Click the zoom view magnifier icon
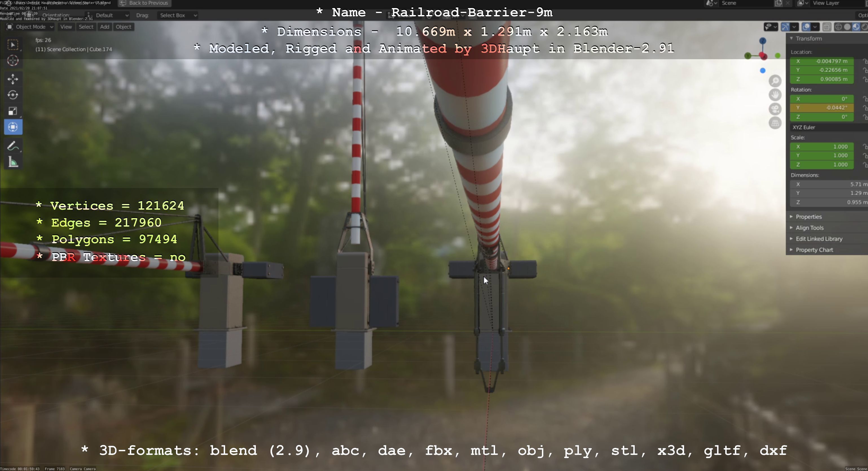This screenshot has height=471, width=868. tap(775, 81)
